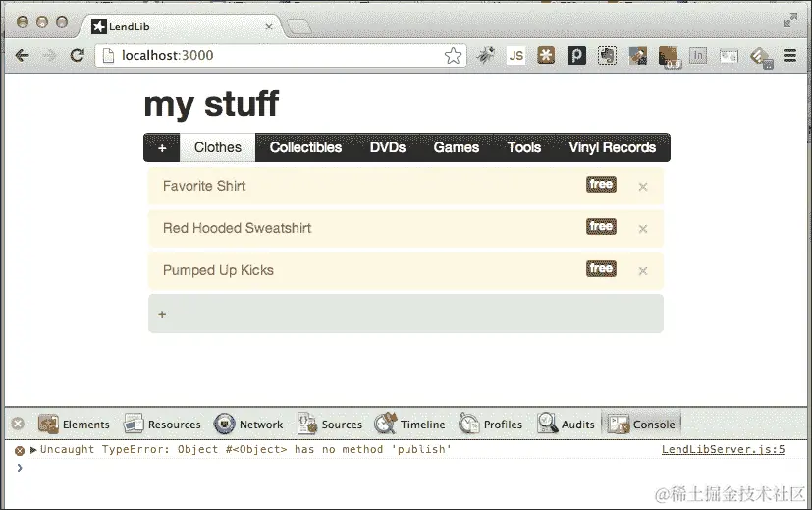Screen dimensions: 812x510
Task: Click the free badge on Red Hooded Sweatshirt
Action: (601, 226)
